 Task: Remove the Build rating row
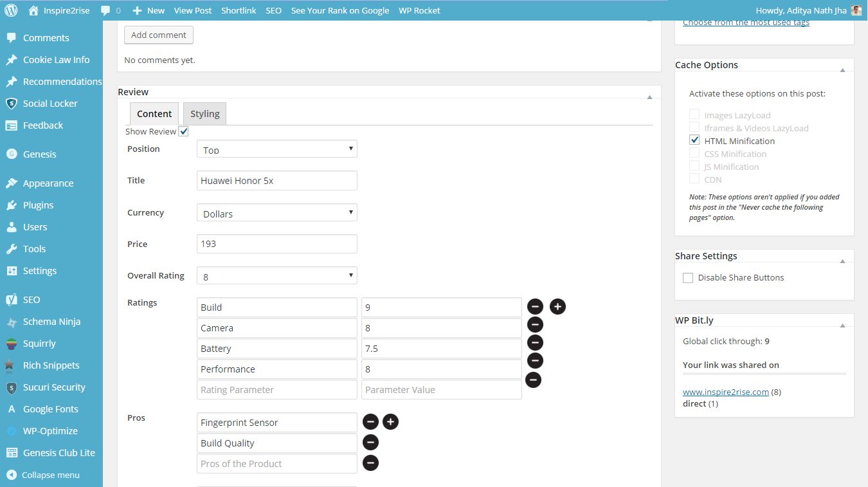pos(535,307)
